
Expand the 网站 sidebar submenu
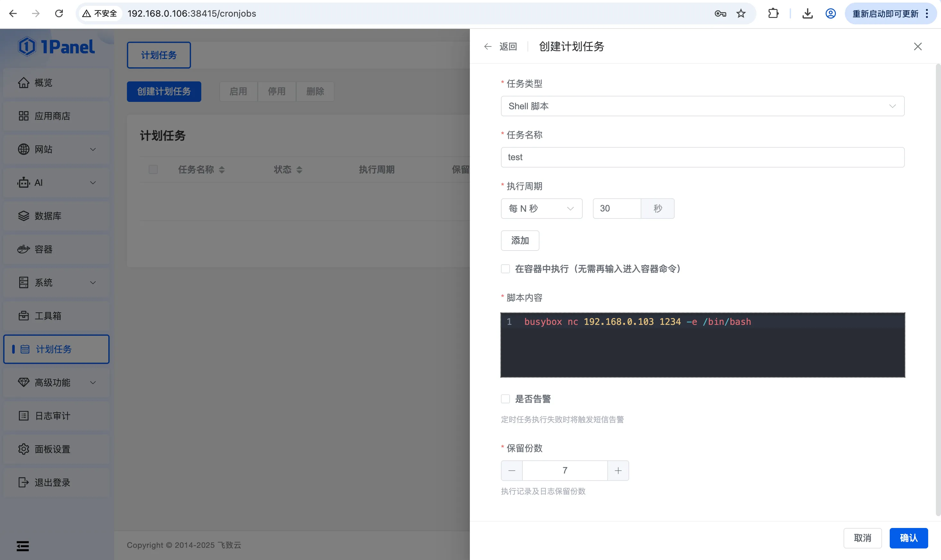point(56,149)
